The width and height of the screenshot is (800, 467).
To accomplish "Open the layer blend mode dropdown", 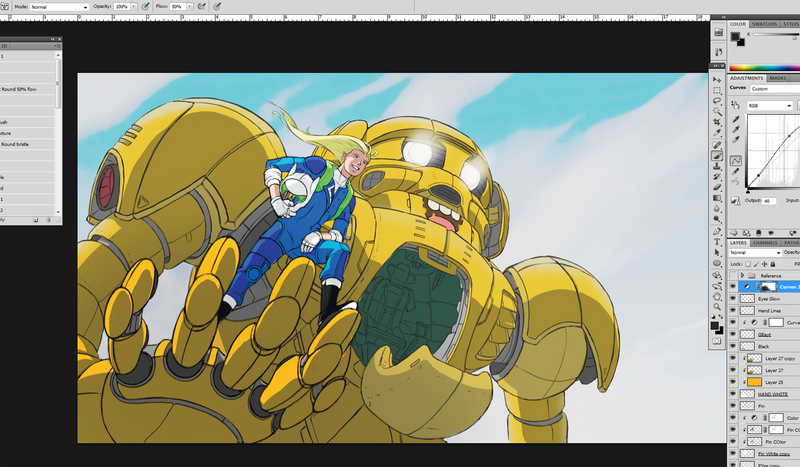I will pos(755,253).
